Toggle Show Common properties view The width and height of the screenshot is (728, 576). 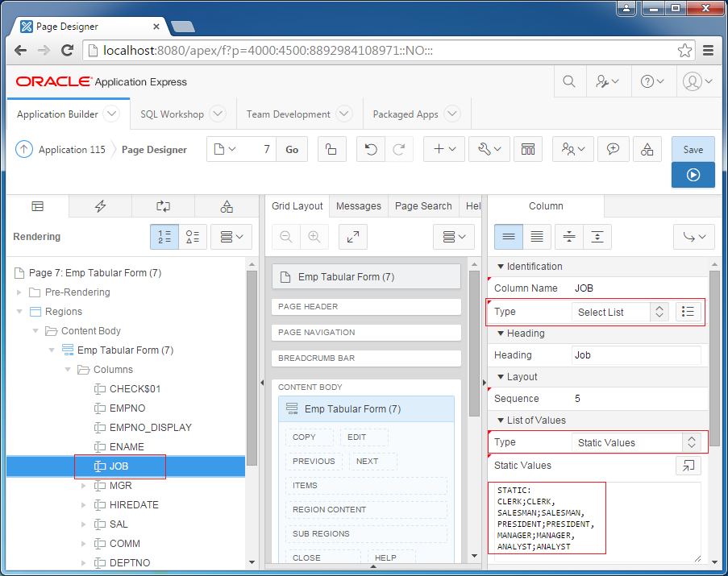tap(509, 237)
